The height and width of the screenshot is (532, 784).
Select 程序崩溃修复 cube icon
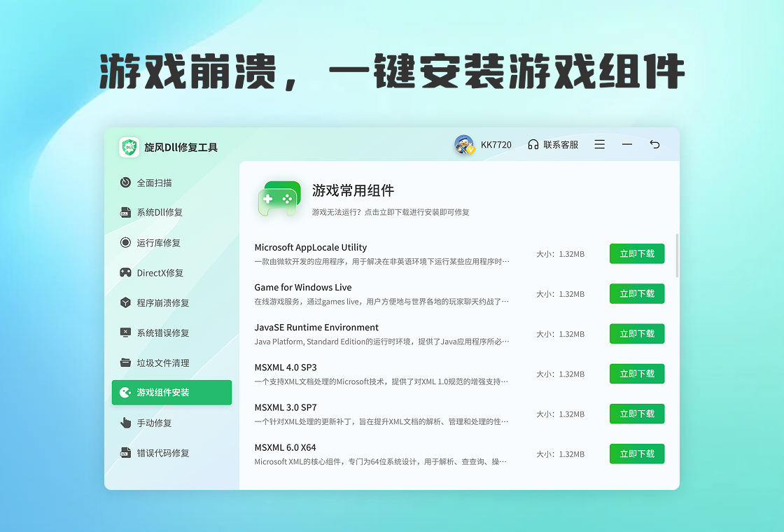[x=125, y=303]
